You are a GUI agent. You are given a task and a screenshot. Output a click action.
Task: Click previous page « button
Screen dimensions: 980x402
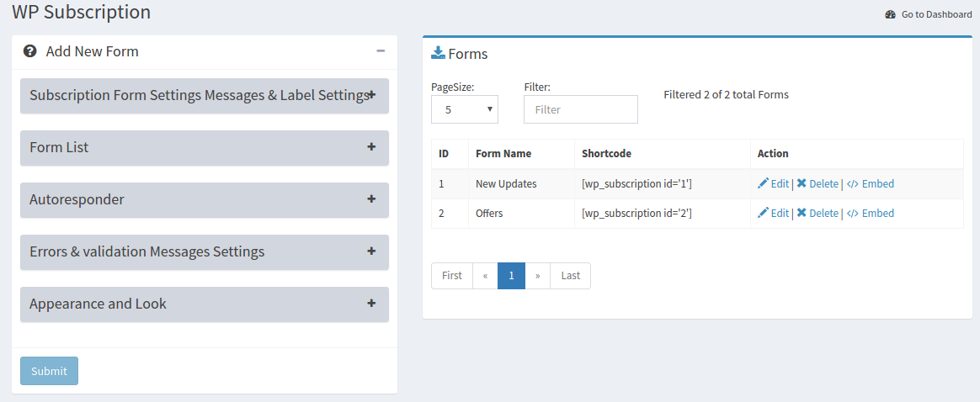pos(485,275)
